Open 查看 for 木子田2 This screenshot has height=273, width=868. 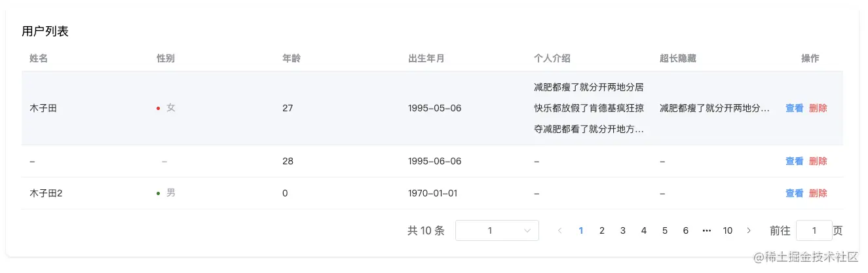794,193
